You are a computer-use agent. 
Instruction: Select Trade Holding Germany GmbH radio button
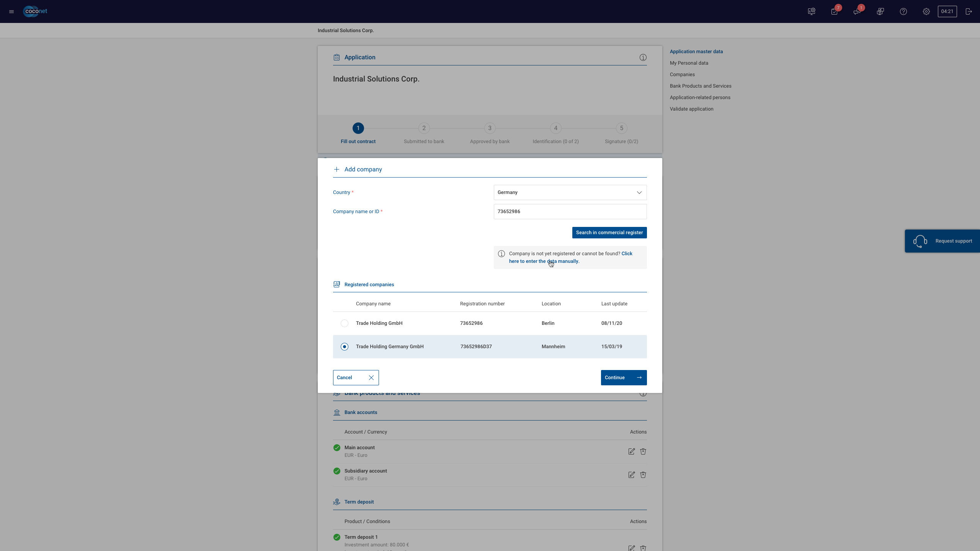[x=345, y=347]
